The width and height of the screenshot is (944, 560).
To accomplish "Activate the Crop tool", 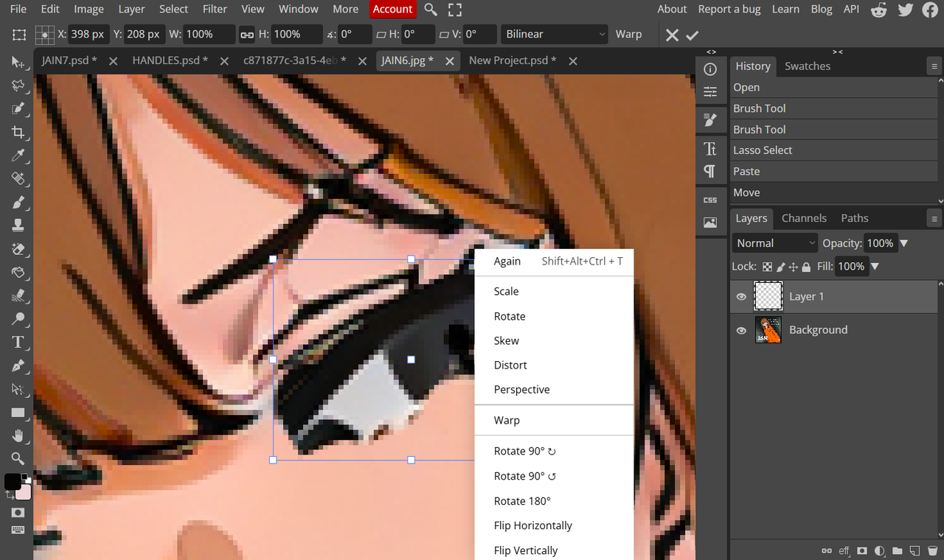I will point(18,133).
